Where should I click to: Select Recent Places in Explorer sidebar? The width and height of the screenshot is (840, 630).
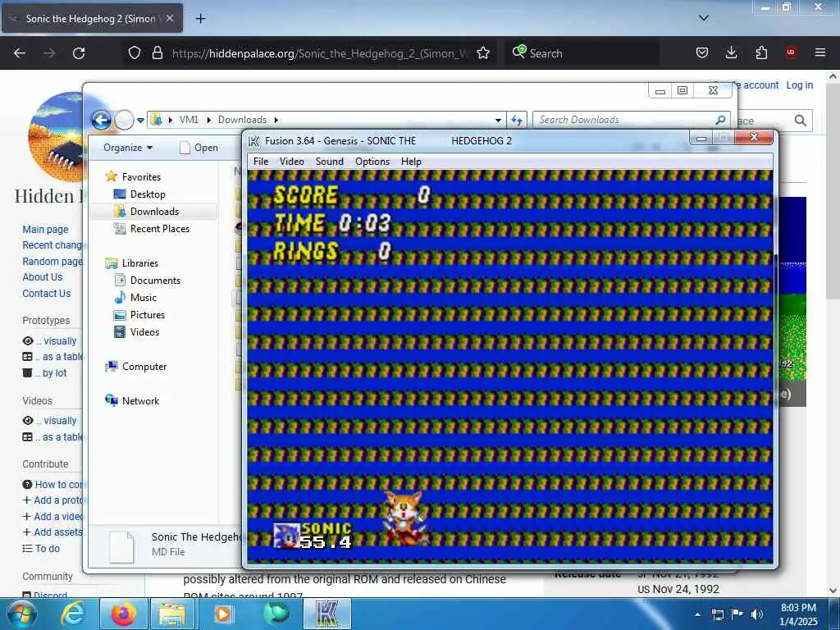[x=160, y=229]
